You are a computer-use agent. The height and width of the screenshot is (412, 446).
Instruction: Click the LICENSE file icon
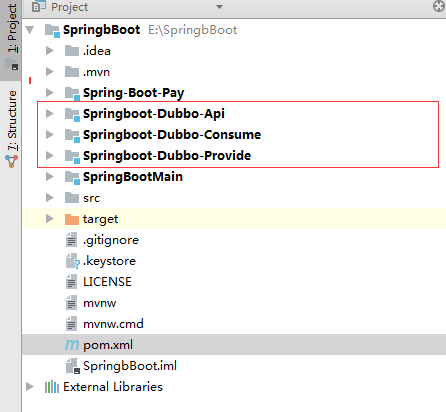click(x=71, y=282)
